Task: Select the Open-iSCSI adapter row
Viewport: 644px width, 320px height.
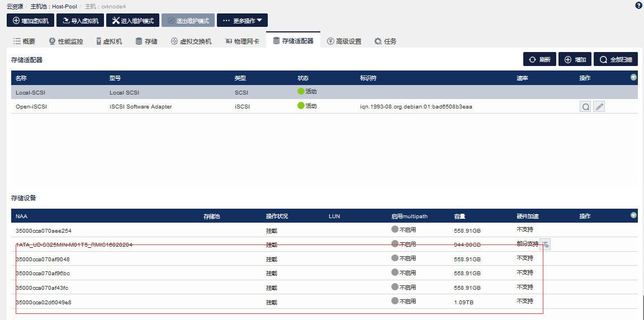Action: (x=324, y=106)
